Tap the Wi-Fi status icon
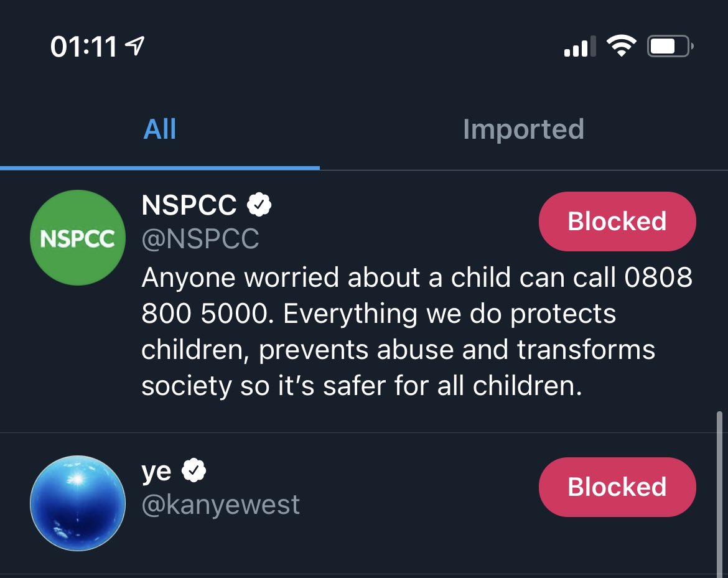 tap(621, 47)
